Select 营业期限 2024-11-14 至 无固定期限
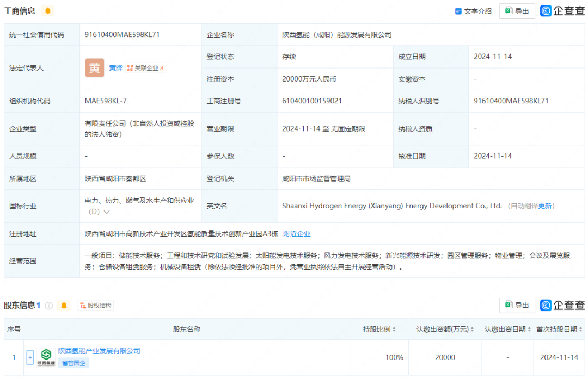Screen dimensions: 588x378 pyautogui.click(x=323, y=129)
